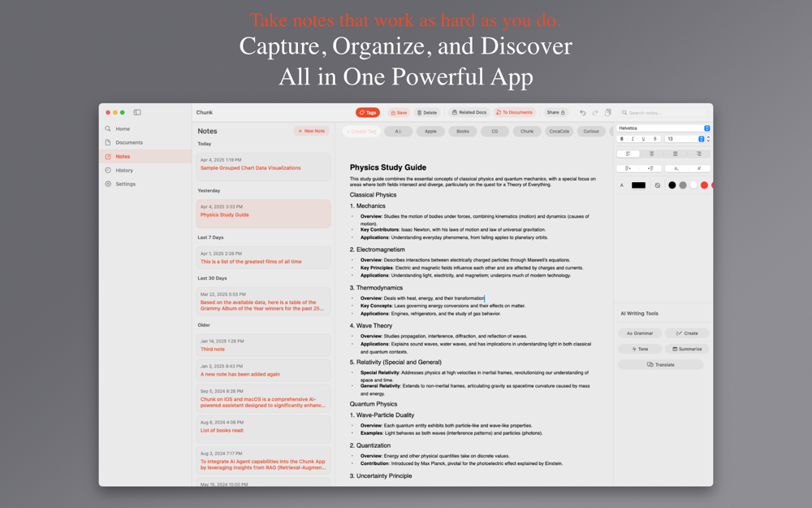The width and height of the screenshot is (812, 508).
Task: Align text right
Action: tap(698, 154)
